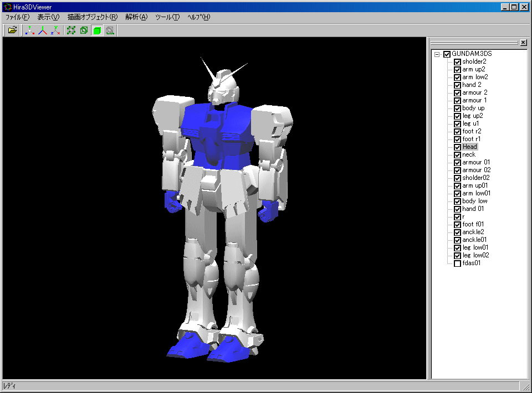This screenshot has height=393, width=532.
Task: Select the GUNDAM.3DS root label
Action: pyautogui.click(x=472, y=54)
